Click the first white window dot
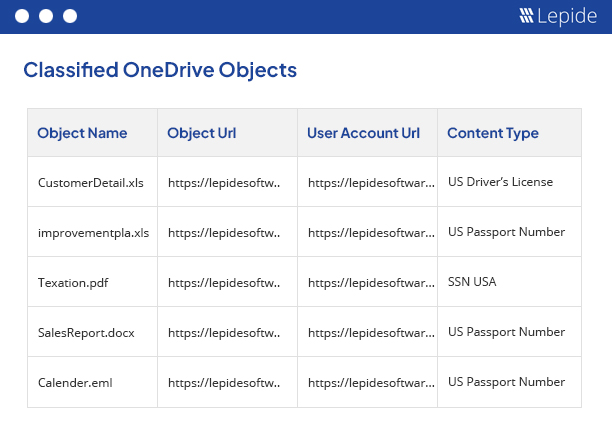The image size is (612, 430). click(22, 16)
